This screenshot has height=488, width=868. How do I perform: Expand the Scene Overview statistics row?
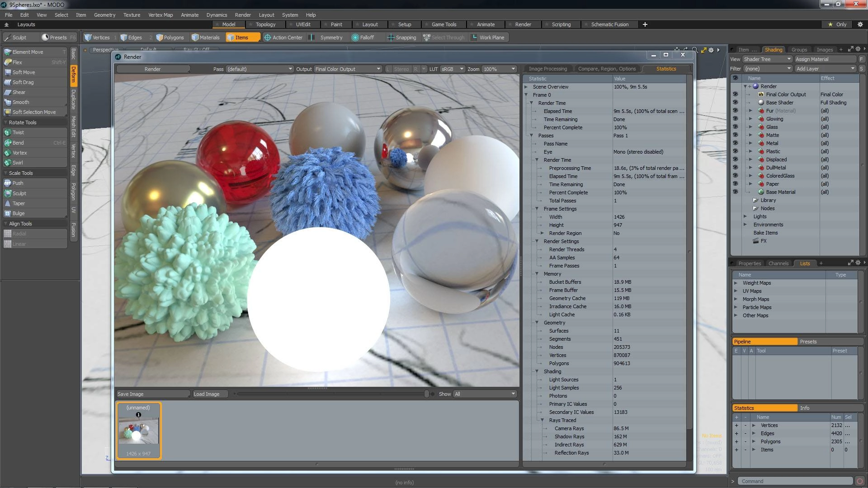coord(526,87)
